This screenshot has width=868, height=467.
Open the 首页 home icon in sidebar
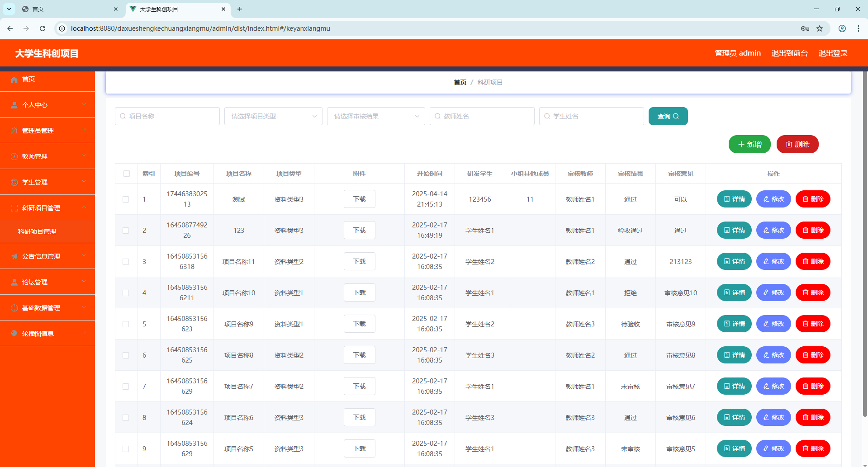point(14,80)
